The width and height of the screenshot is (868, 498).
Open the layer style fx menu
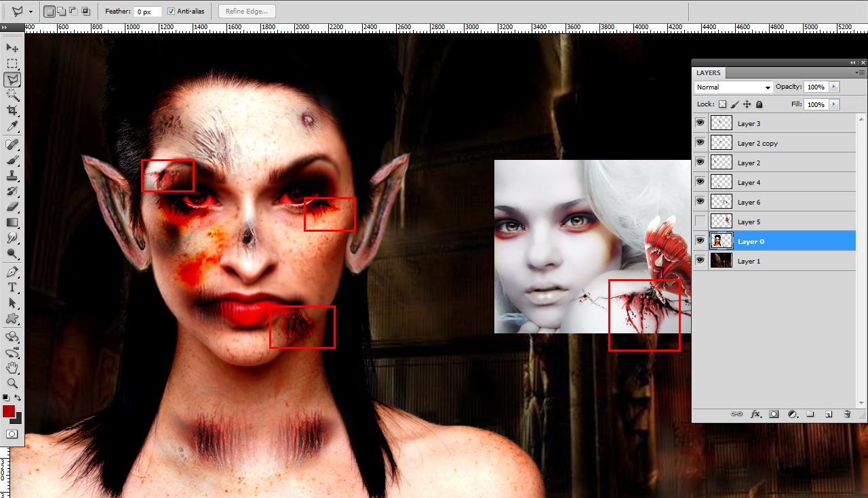click(x=755, y=414)
